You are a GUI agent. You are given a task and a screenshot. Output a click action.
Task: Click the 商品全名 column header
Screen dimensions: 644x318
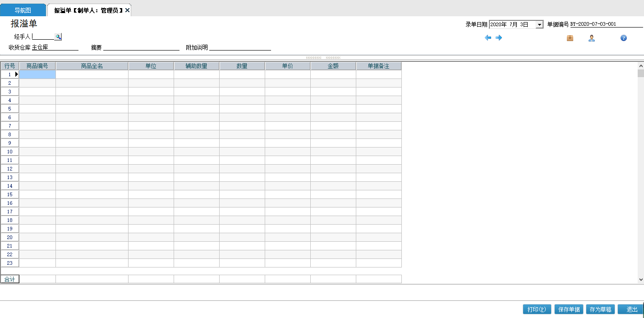point(92,66)
